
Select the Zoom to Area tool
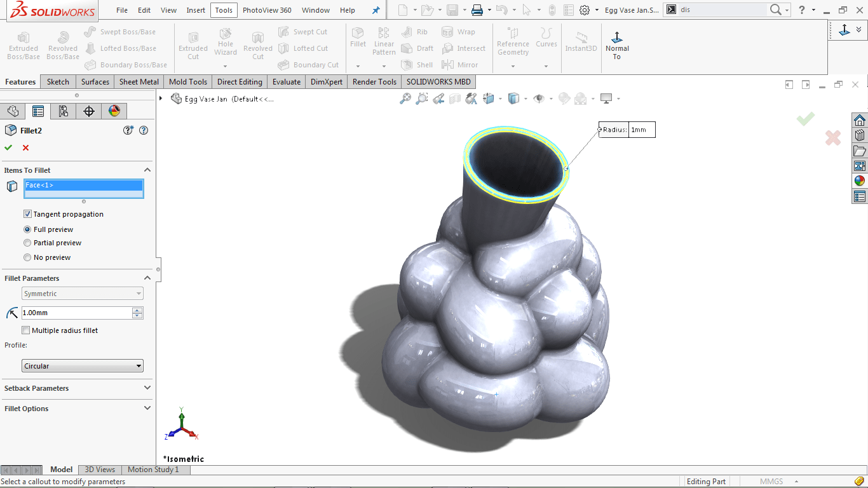(421, 98)
